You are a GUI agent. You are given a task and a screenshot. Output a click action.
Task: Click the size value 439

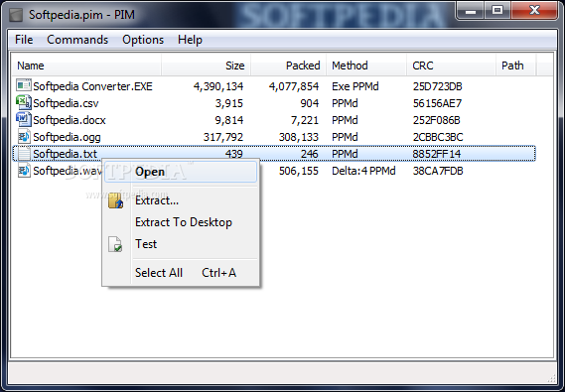234,154
